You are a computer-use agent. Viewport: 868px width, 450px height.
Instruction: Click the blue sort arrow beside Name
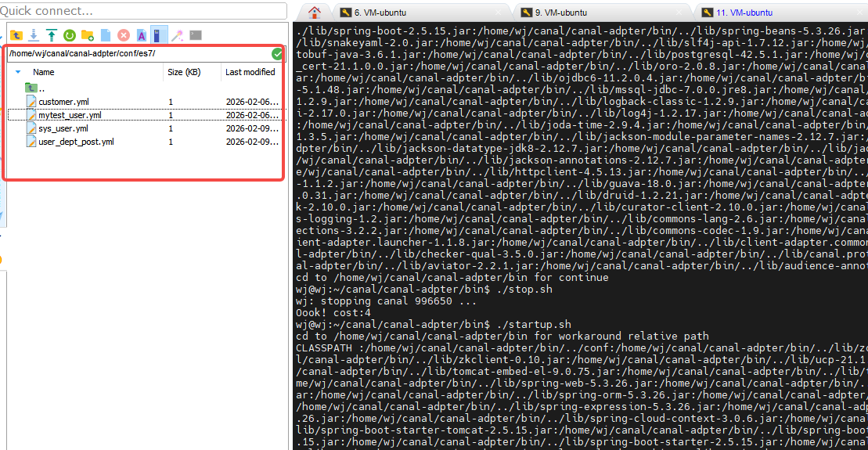(x=18, y=72)
